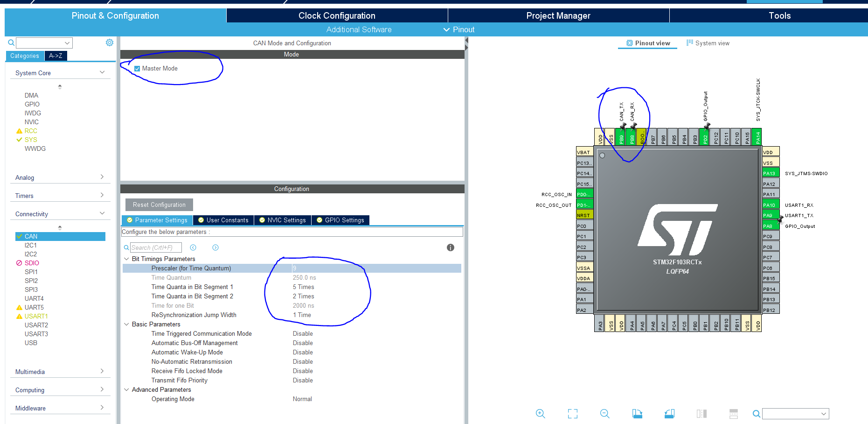Enable Master Mode checkbox

click(x=137, y=69)
